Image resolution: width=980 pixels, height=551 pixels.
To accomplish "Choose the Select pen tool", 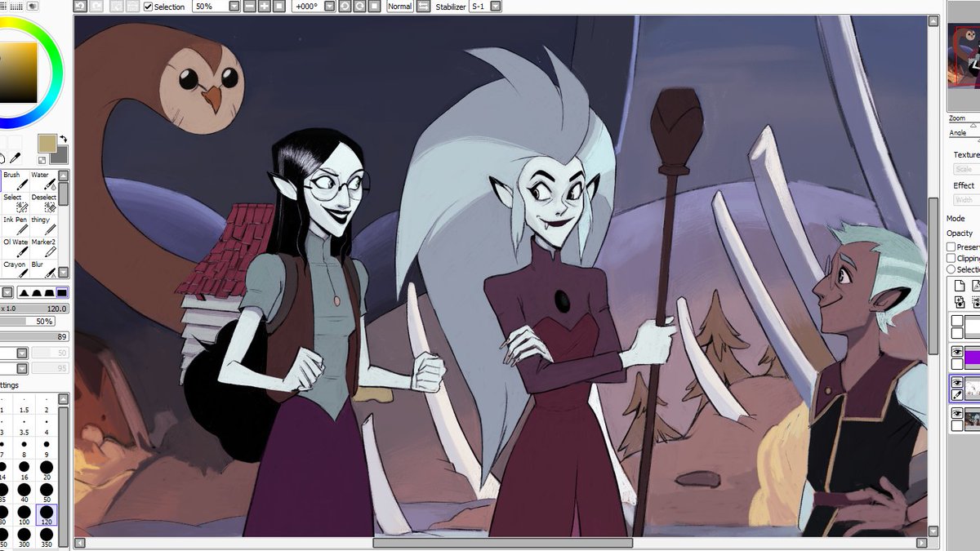I will pos(16,202).
